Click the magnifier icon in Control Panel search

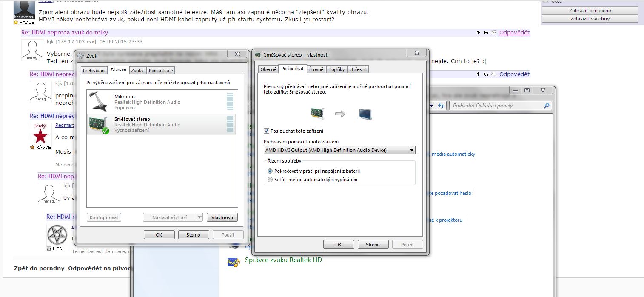pos(547,106)
